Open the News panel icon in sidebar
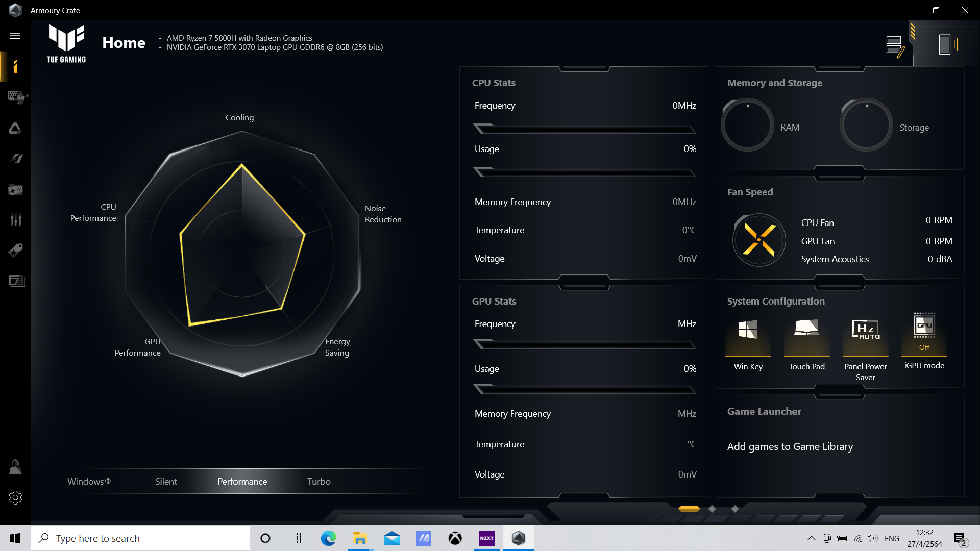Image resolution: width=980 pixels, height=551 pixels. tap(16, 281)
